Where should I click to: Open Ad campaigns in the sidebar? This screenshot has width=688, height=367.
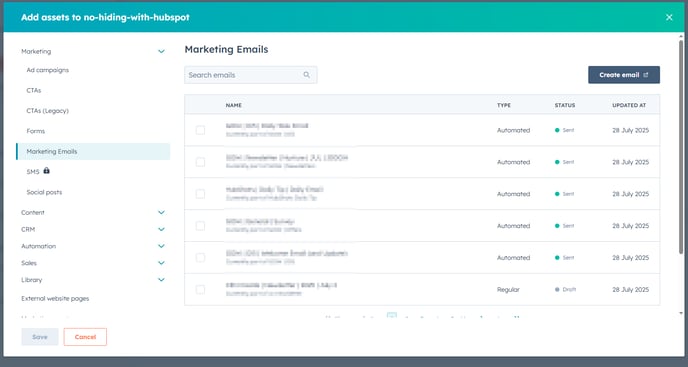[x=47, y=70]
